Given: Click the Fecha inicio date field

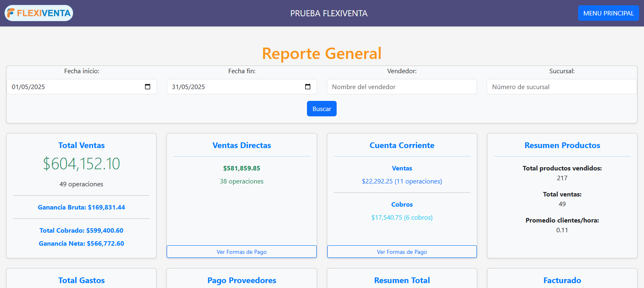Looking at the screenshot, I should click(73, 87).
